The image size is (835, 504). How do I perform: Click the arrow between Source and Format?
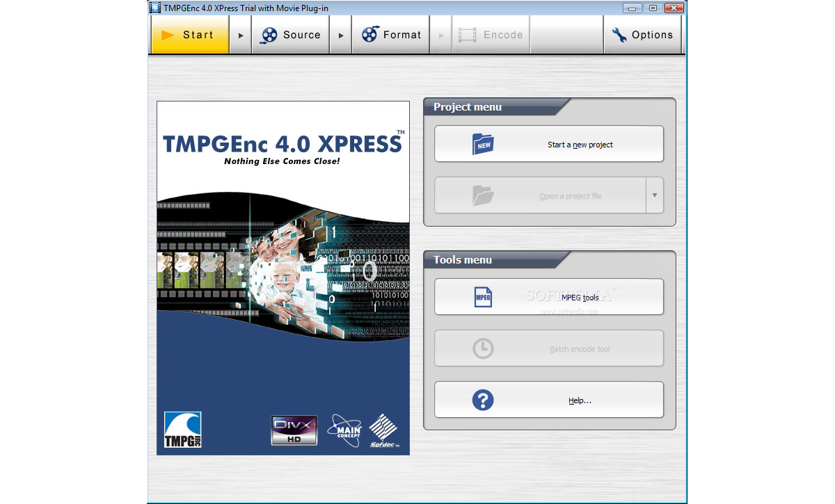coord(340,35)
